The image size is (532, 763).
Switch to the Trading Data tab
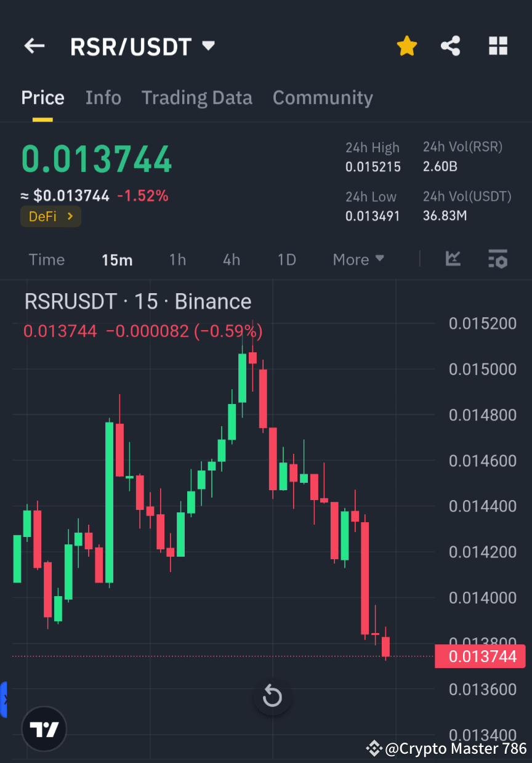[197, 97]
